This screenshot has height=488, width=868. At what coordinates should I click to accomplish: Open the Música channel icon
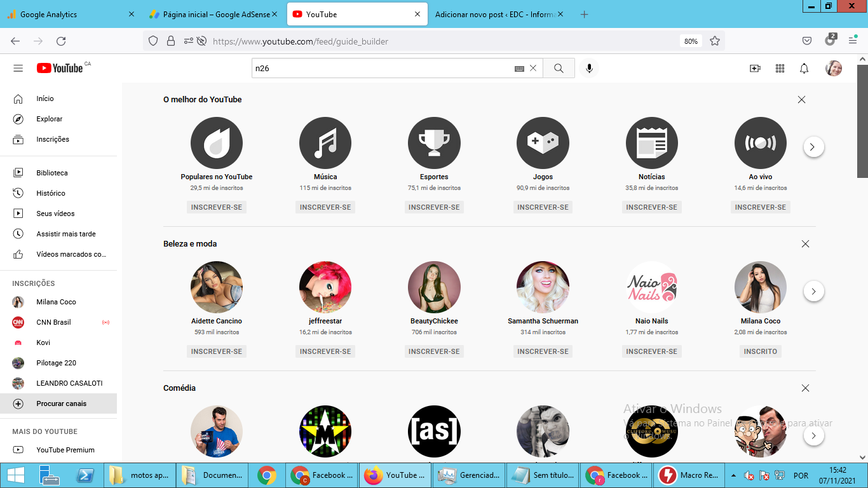pos(325,143)
